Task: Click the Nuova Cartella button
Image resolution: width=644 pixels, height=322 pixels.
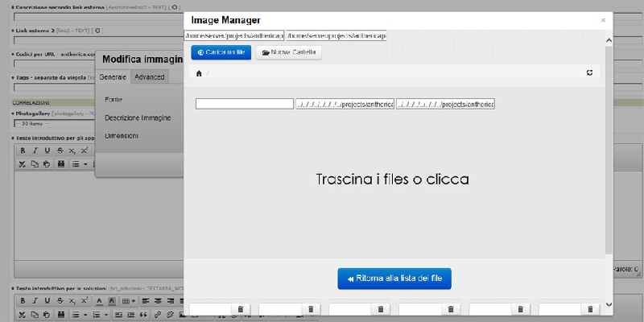Action: pyautogui.click(x=290, y=52)
